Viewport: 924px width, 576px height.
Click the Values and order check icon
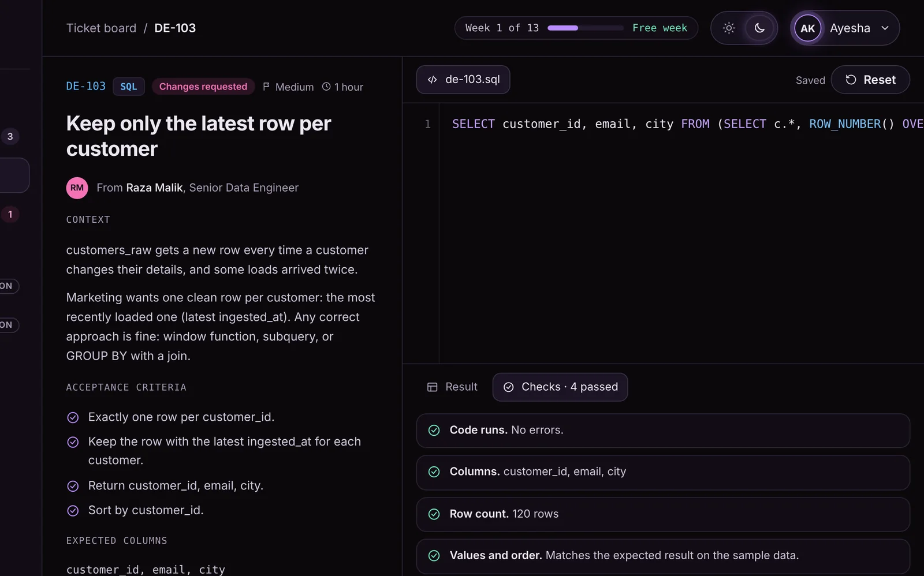click(x=434, y=555)
